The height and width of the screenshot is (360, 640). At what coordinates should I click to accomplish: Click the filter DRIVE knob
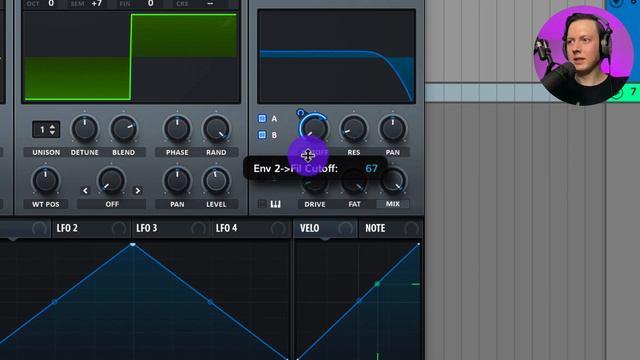tap(315, 183)
